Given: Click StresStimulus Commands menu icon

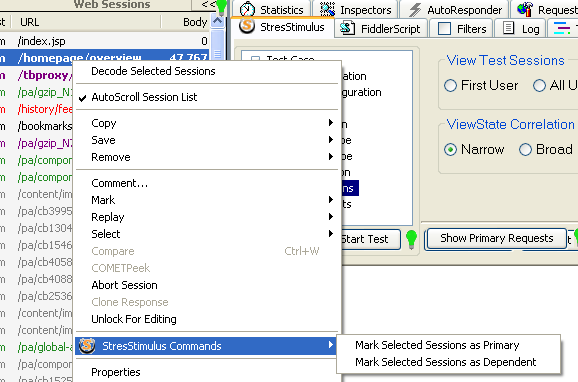Looking at the screenshot, I should pyautogui.click(x=87, y=346).
